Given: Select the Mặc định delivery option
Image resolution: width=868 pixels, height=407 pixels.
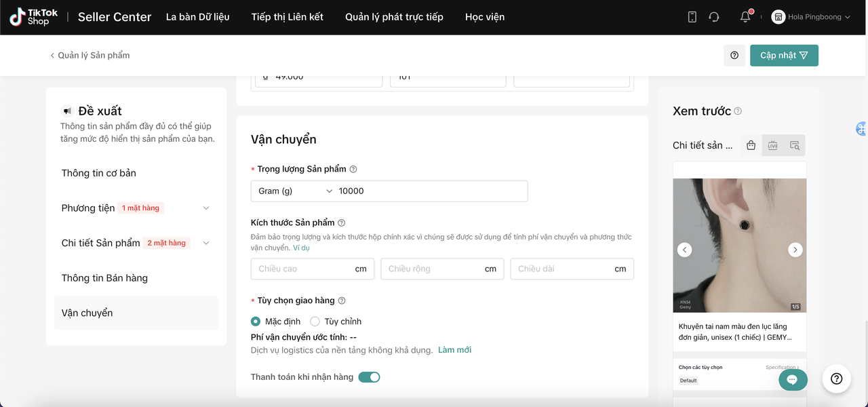Looking at the screenshot, I should 256,322.
